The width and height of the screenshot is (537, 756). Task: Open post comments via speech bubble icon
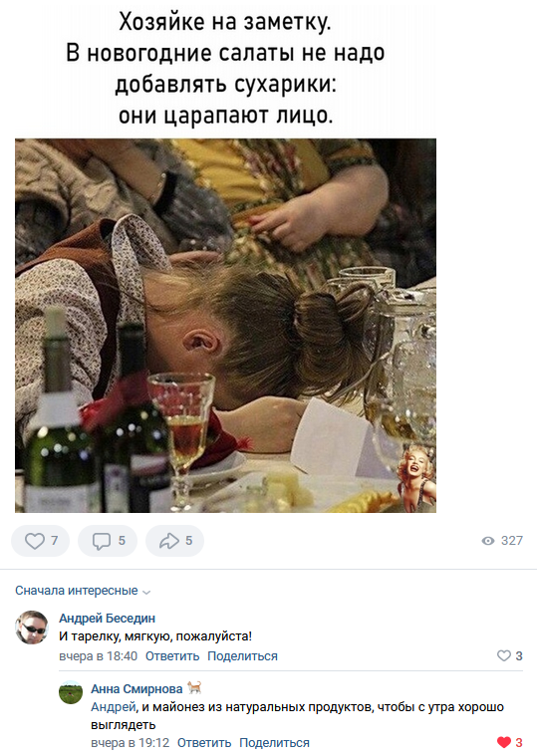coord(108,541)
